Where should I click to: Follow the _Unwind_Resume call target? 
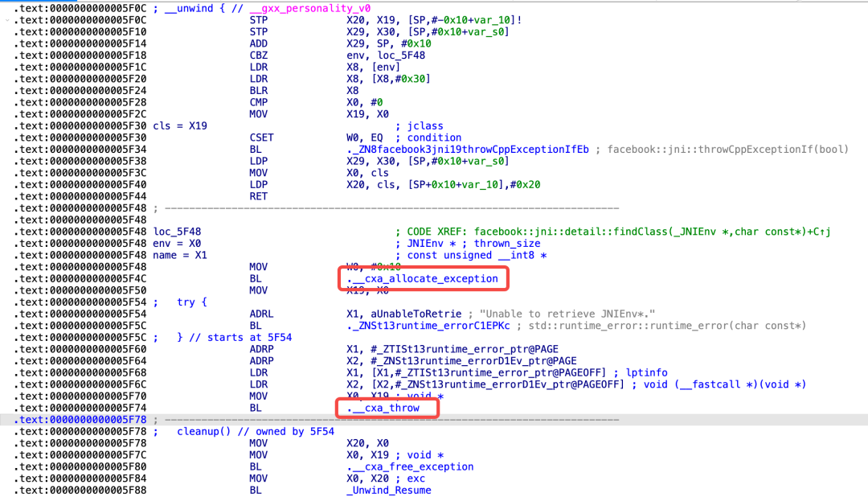pos(389,491)
